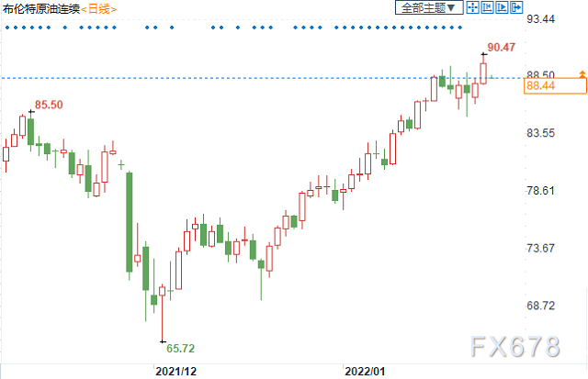Open the 全部主题 theme dropdown
Viewport: 588px width, 379px height.
coord(426,8)
